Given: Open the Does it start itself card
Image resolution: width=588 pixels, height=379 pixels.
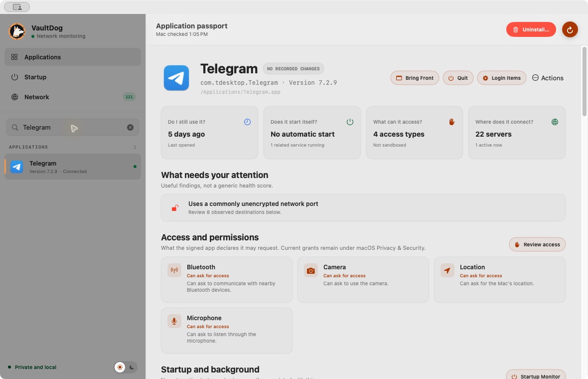Looking at the screenshot, I should pyautogui.click(x=312, y=133).
